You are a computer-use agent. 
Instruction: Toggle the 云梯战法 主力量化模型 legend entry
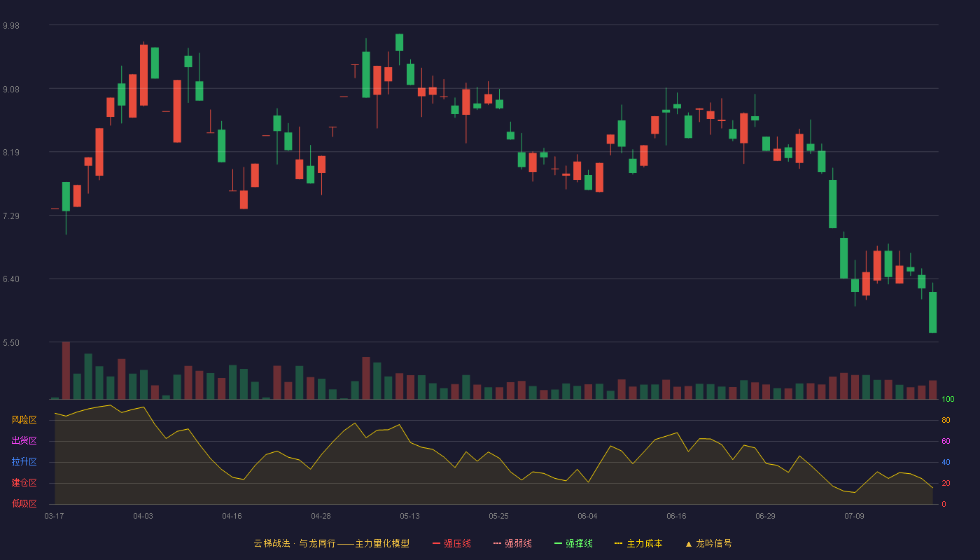(331, 543)
